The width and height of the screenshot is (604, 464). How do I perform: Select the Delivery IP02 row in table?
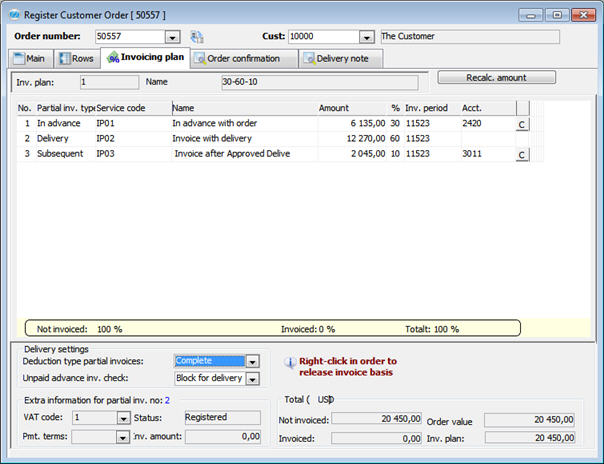(200, 139)
